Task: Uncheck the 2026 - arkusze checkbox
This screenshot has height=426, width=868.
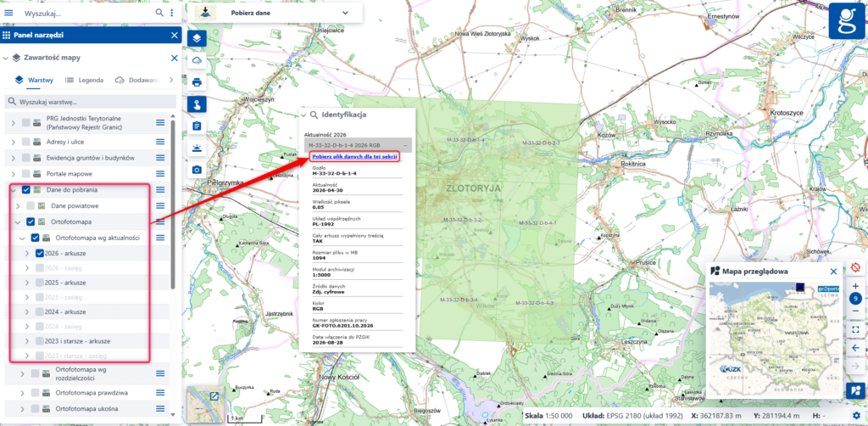Action: (x=39, y=253)
